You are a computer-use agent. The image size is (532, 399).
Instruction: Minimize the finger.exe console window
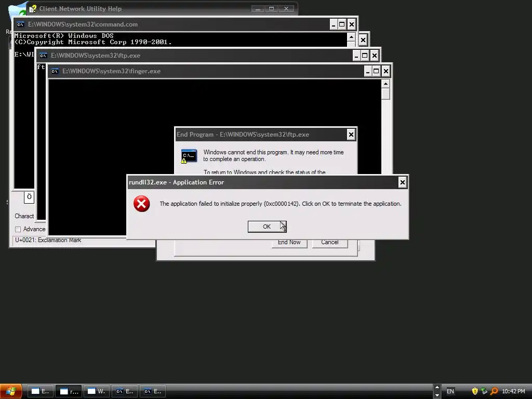tap(368, 71)
